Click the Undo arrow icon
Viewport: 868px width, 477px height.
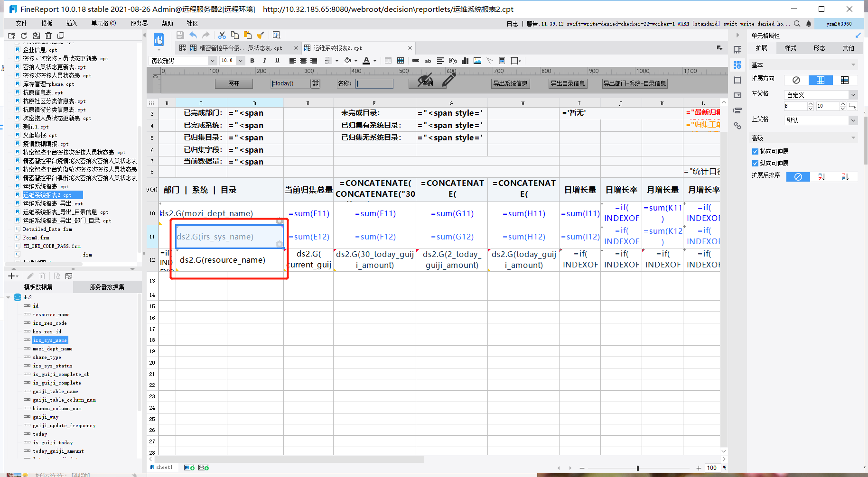click(x=193, y=35)
